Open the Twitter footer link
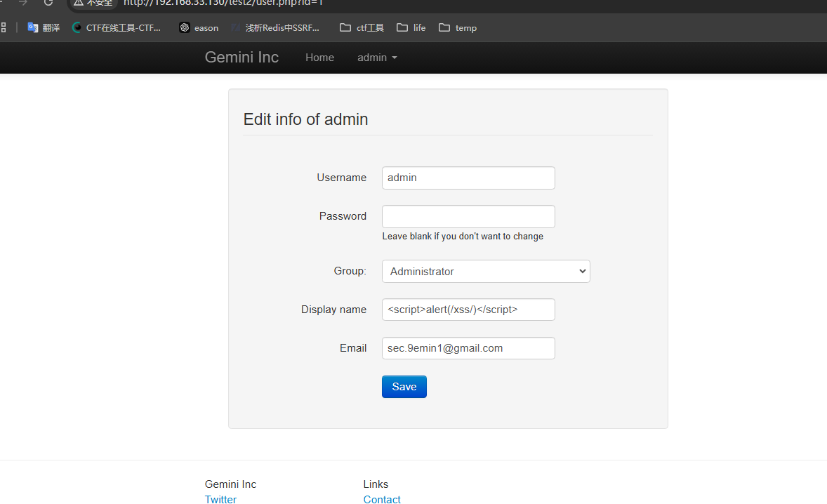 pos(220,499)
